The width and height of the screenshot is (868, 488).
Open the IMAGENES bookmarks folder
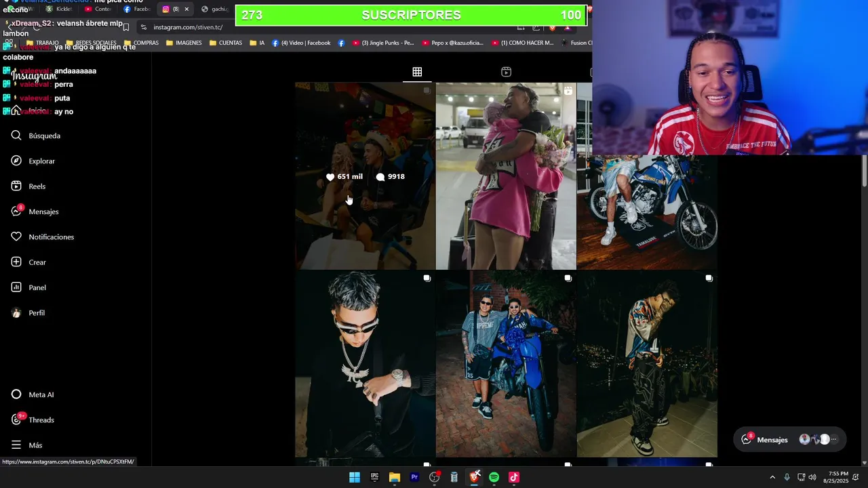(183, 43)
